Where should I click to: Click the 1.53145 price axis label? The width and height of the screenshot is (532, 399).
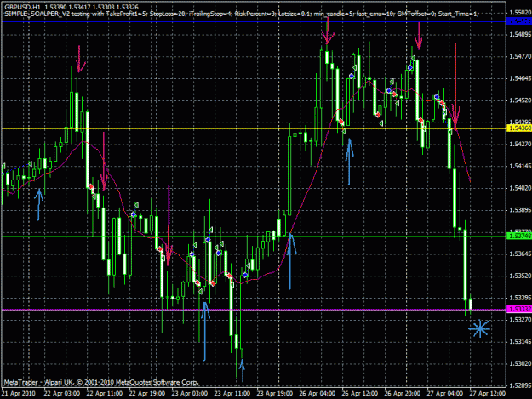tap(520, 342)
